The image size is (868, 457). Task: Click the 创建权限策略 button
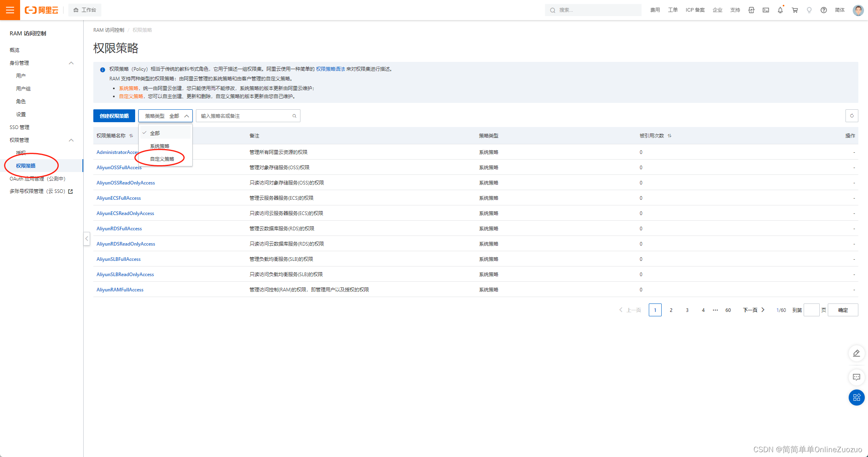coord(114,116)
